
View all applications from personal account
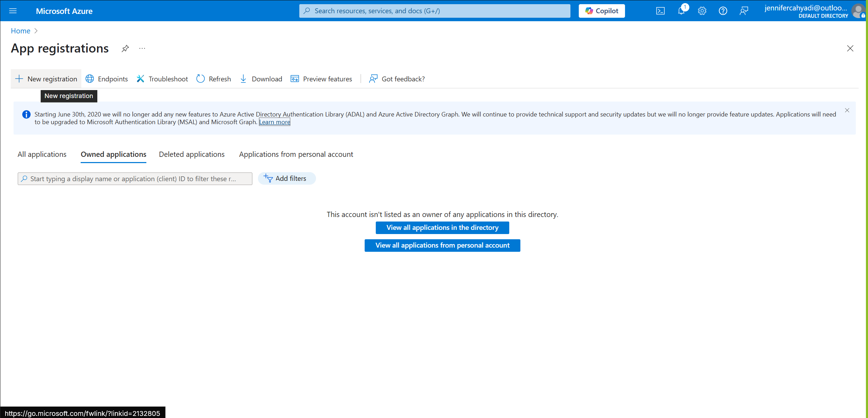(442, 246)
